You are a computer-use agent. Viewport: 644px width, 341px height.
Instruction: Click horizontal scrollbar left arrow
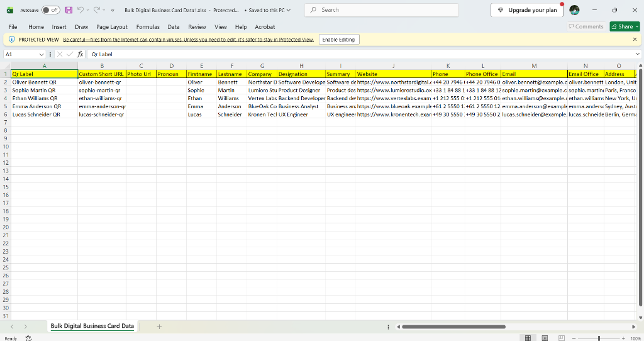pyautogui.click(x=398, y=327)
